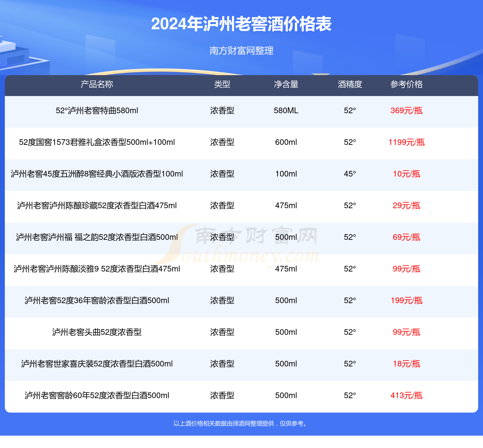This screenshot has width=483, height=448.
Task: Click 52° in the 36年窖龄 row
Action: click(x=350, y=300)
